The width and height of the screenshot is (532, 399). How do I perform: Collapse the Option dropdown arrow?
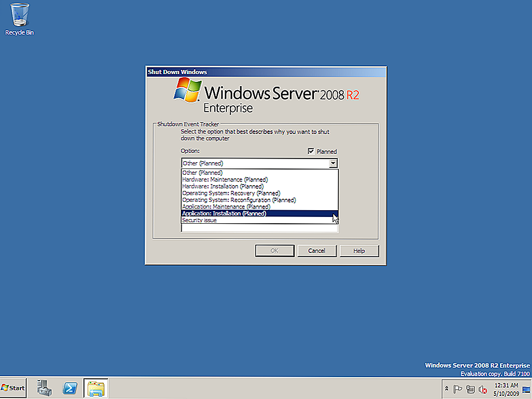point(333,163)
